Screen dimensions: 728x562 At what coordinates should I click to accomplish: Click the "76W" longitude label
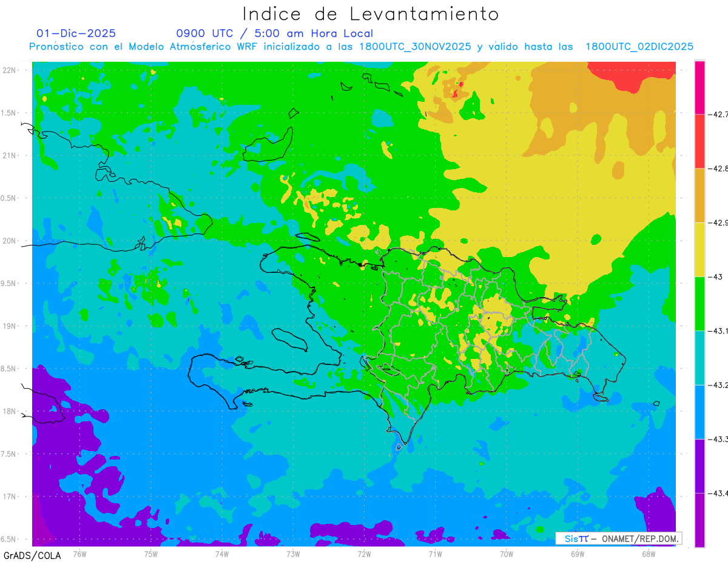(x=79, y=553)
